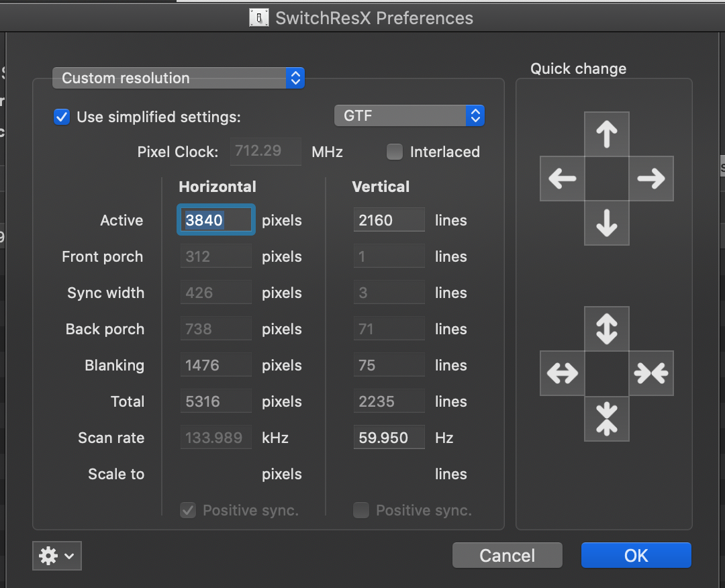The width and height of the screenshot is (725, 588).
Task: Click the vertical shrink icon in Quick change
Action: click(606, 419)
